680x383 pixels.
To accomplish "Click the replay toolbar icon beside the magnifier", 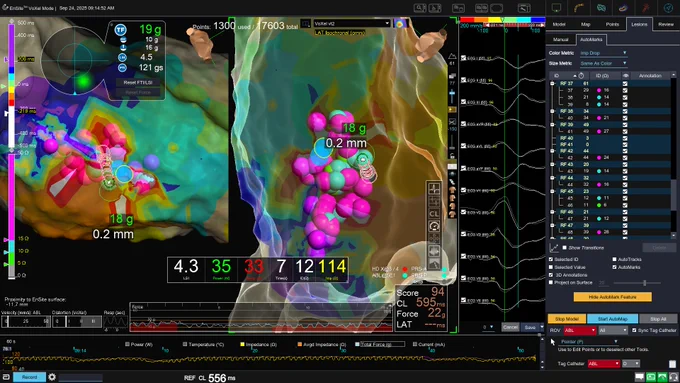I will point(435,8).
